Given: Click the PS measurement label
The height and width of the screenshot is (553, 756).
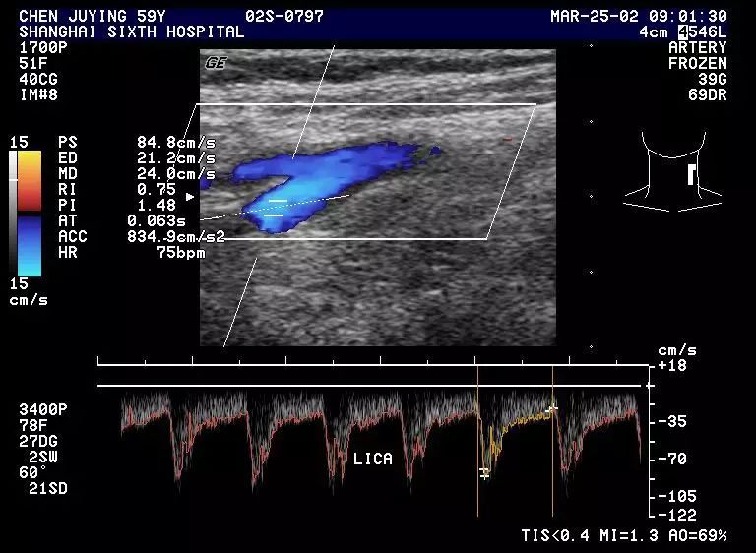Looking at the screenshot, I should pos(68,143).
